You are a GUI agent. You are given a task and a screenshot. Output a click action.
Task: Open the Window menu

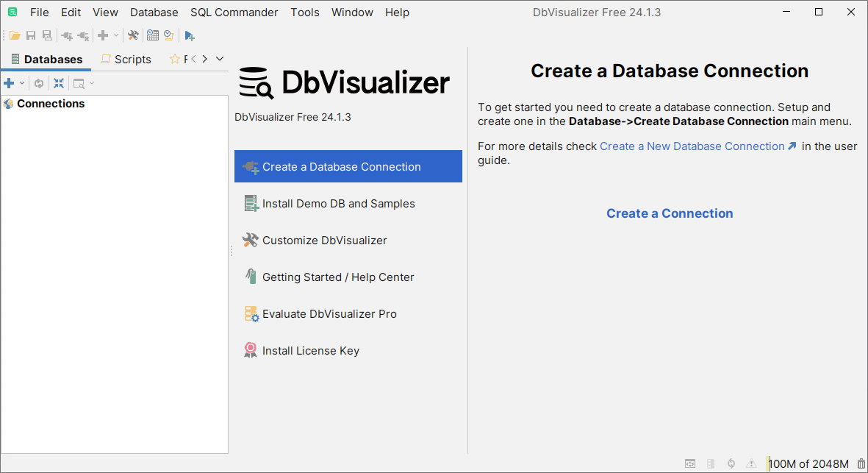click(352, 13)
